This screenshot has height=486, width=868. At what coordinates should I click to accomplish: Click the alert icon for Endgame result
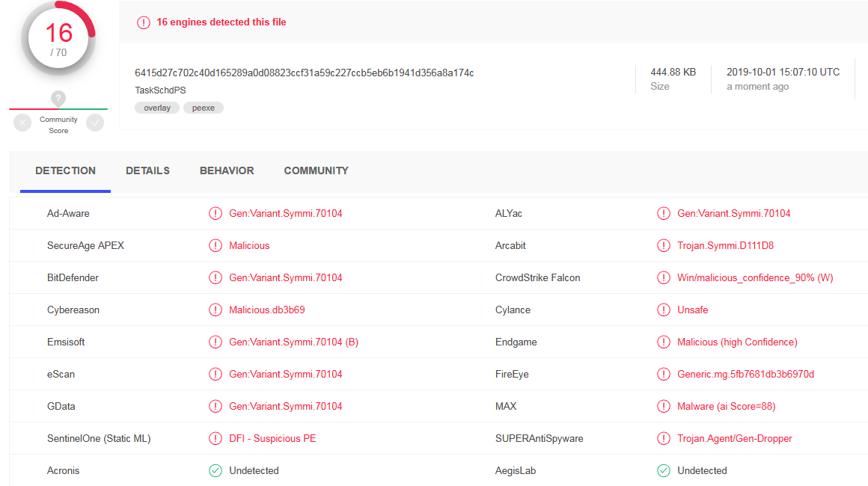[x=663, y=342]
